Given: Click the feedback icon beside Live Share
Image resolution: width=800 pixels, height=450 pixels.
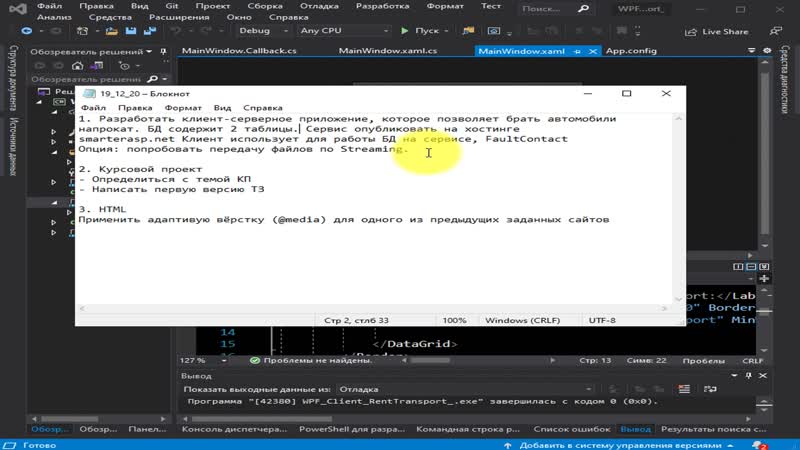Looking at the screenshot, I should pyautogui.click(x=776, y=31).
